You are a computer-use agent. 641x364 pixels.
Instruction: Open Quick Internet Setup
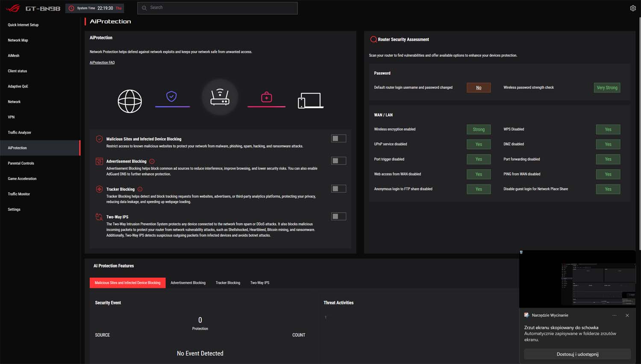coord(40,25)
